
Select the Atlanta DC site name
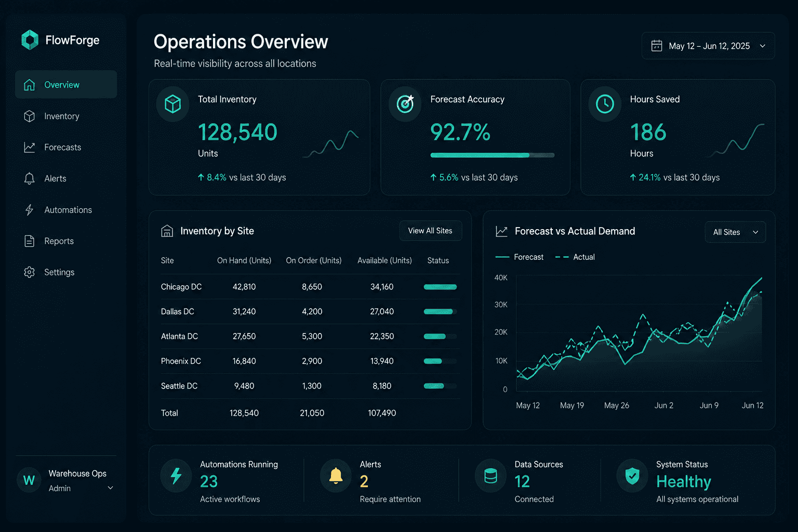(x=179, y=337)
